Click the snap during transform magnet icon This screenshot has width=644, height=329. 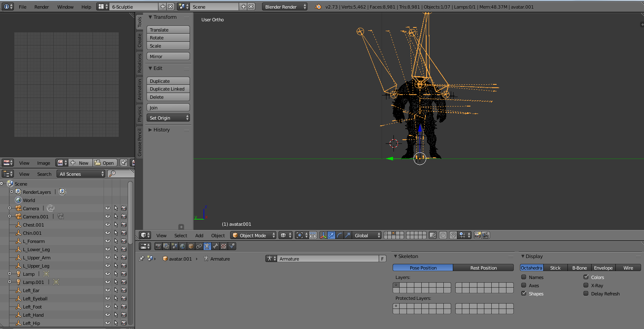pyautogui.click(x=453, y=235)
